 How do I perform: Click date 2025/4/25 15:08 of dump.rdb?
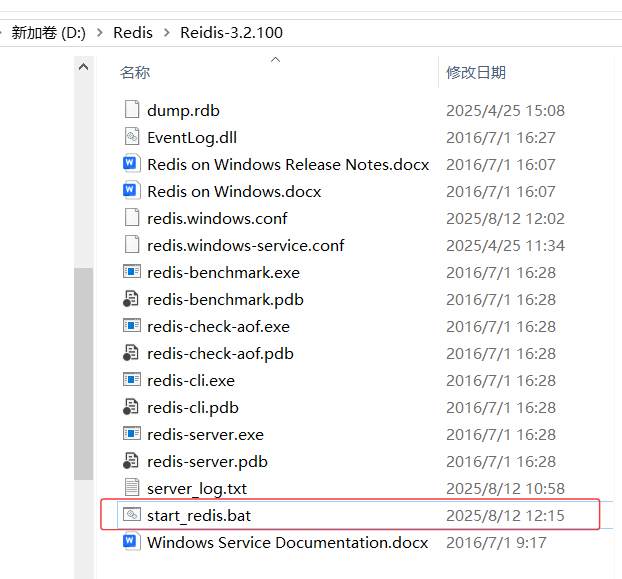pos(505,111)
